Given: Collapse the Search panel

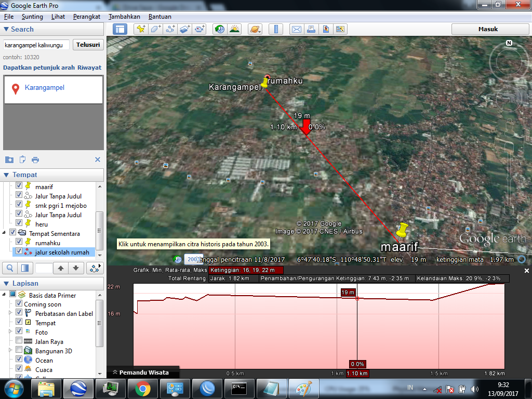Looking at the screenshot, I should tap(6, 29).
